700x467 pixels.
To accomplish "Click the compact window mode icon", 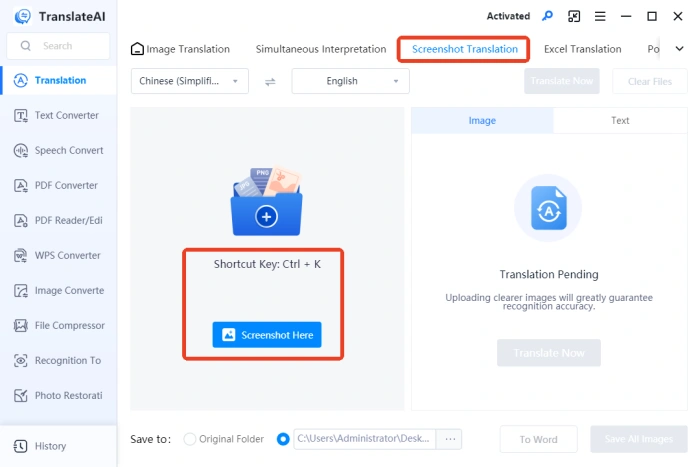I will point(574,17).
